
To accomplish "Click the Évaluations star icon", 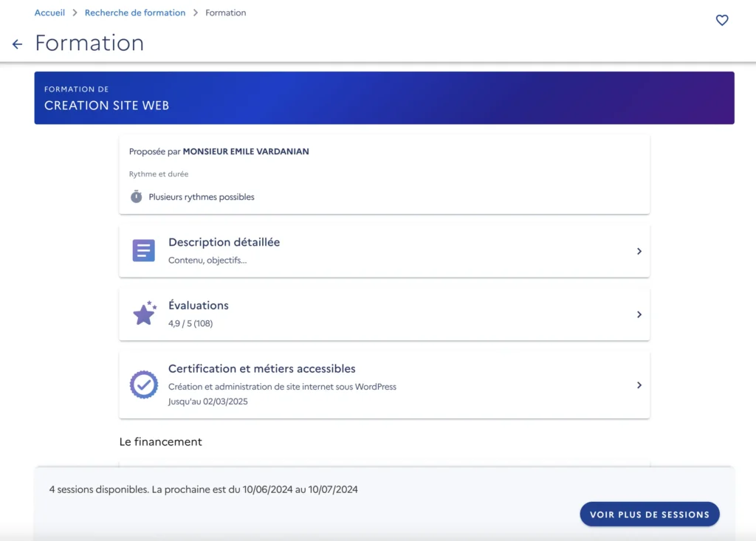I will (x=144, y=314).
